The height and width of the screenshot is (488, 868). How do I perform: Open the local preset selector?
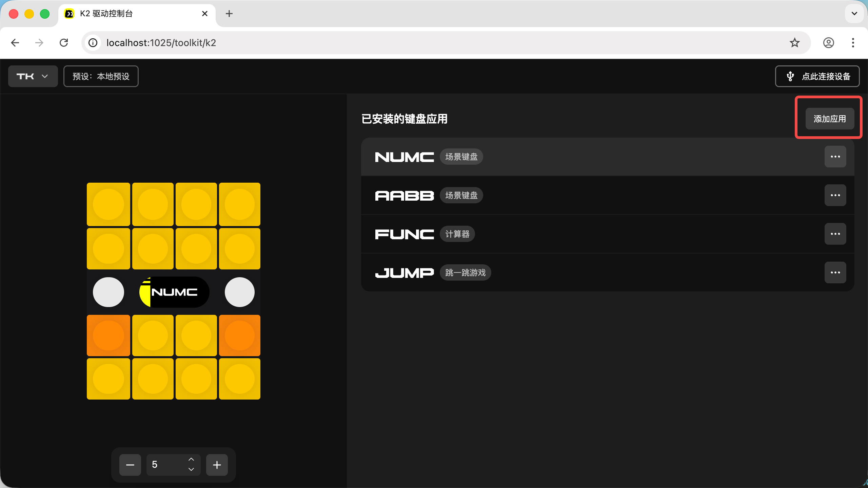[x=101, y=76]
